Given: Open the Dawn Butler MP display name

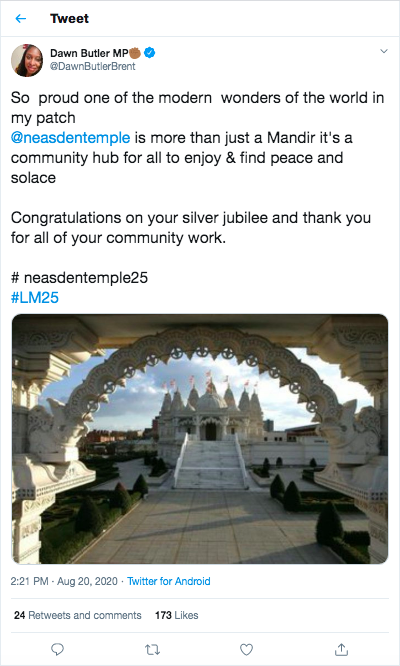Looking at the screenshot, I should click(89, 53).
